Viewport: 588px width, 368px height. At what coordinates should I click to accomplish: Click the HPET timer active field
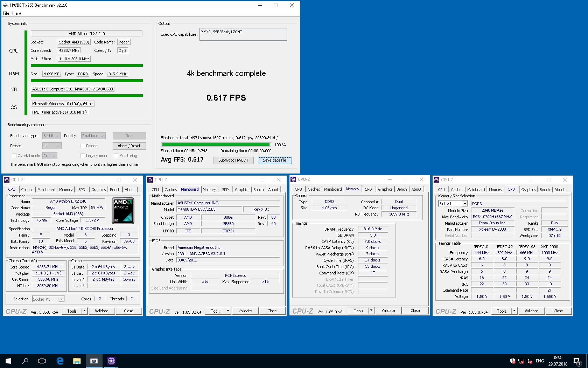point(59,112)
